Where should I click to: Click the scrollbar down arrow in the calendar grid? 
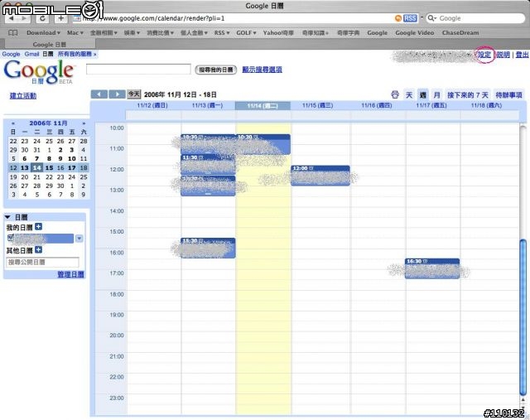tap(523, 408)
